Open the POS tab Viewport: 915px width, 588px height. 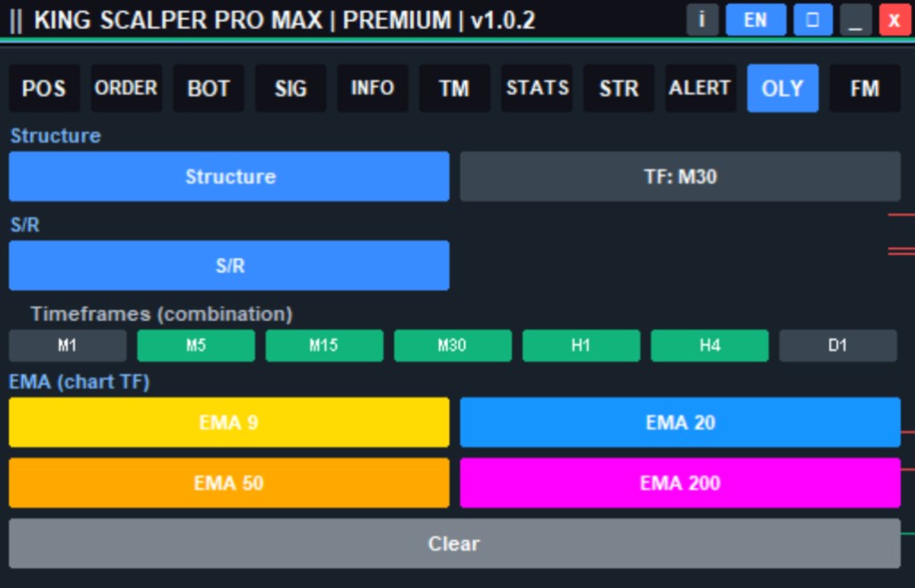click(44, 88)
